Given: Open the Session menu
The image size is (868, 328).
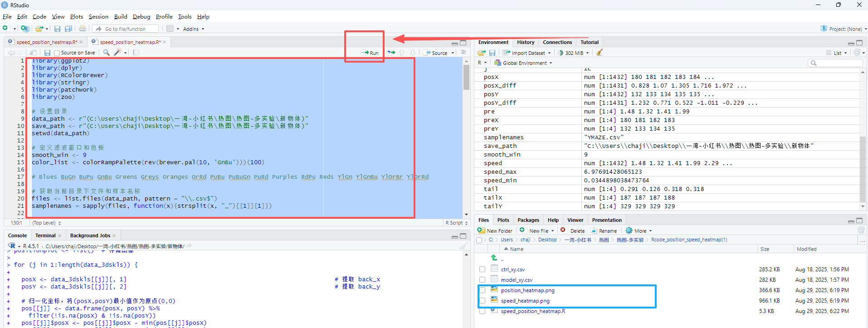Looking at the screenshot, I should click(x=98, y=17).
